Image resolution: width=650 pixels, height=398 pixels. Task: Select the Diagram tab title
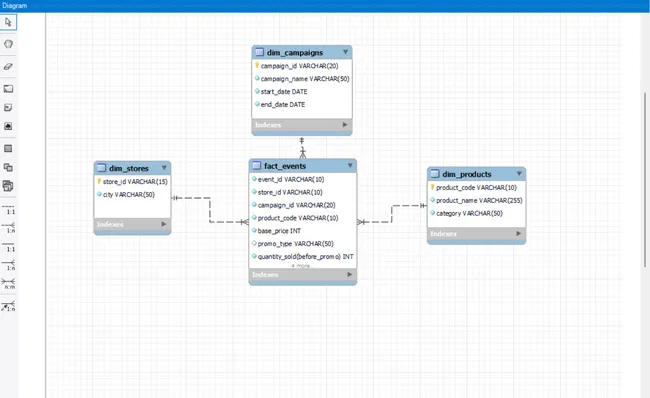coord(15,5)
